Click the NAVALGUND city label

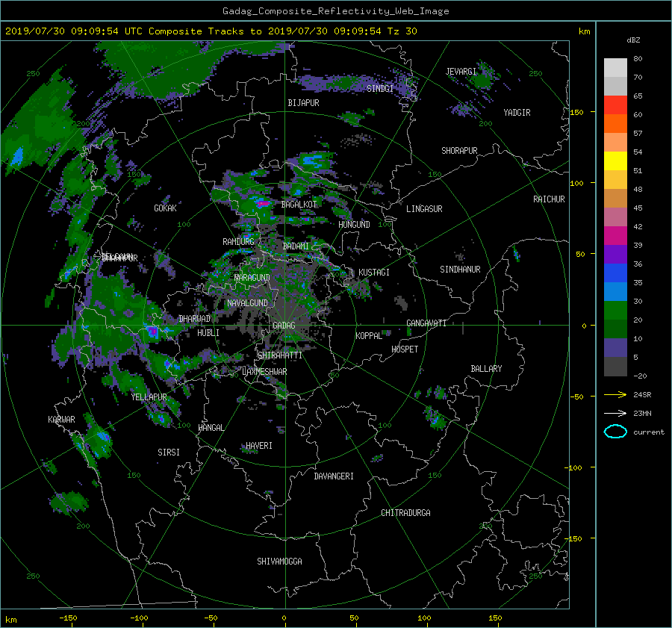point(248,302)
